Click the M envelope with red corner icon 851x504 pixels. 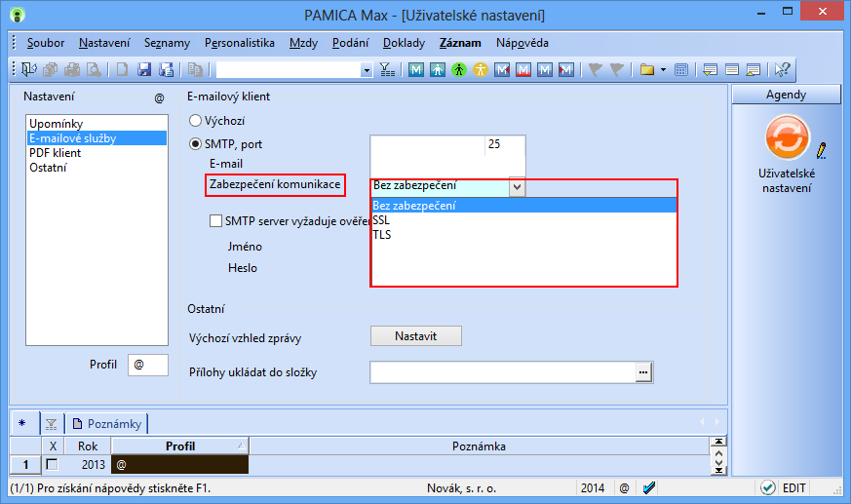coord(566,69)
